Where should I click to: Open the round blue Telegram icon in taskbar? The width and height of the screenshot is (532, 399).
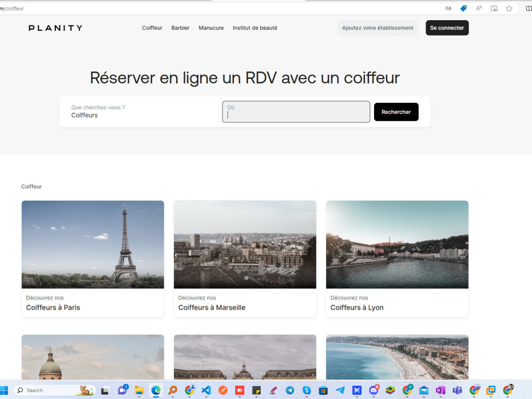tap(290, 390)
